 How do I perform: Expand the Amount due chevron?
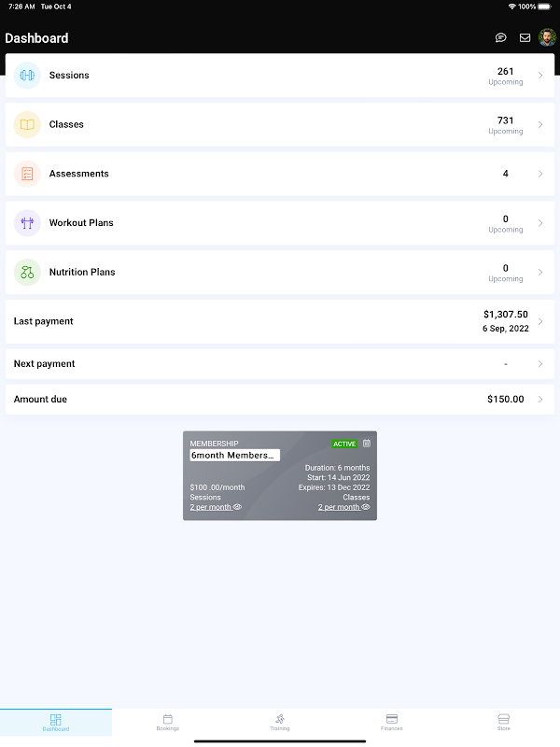pos(540,400)
